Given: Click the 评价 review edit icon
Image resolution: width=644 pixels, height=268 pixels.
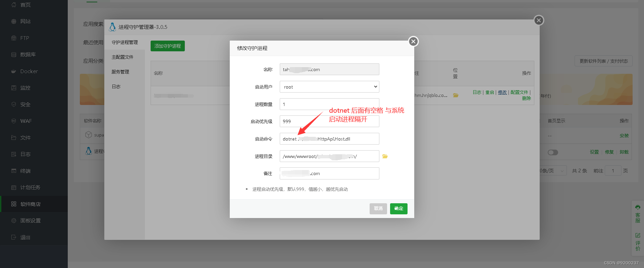Looking at the screenshot, I should tap(638, 235).
